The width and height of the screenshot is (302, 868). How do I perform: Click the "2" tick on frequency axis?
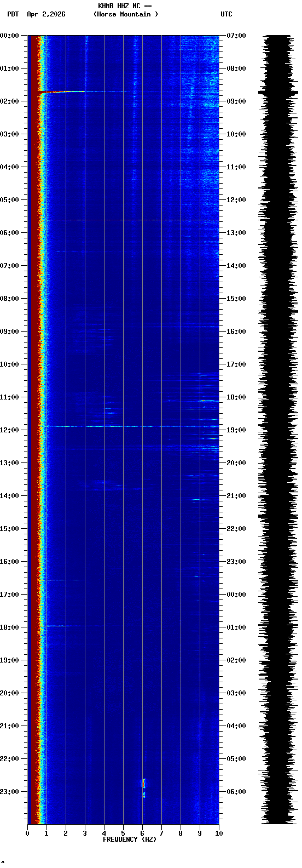66,833
